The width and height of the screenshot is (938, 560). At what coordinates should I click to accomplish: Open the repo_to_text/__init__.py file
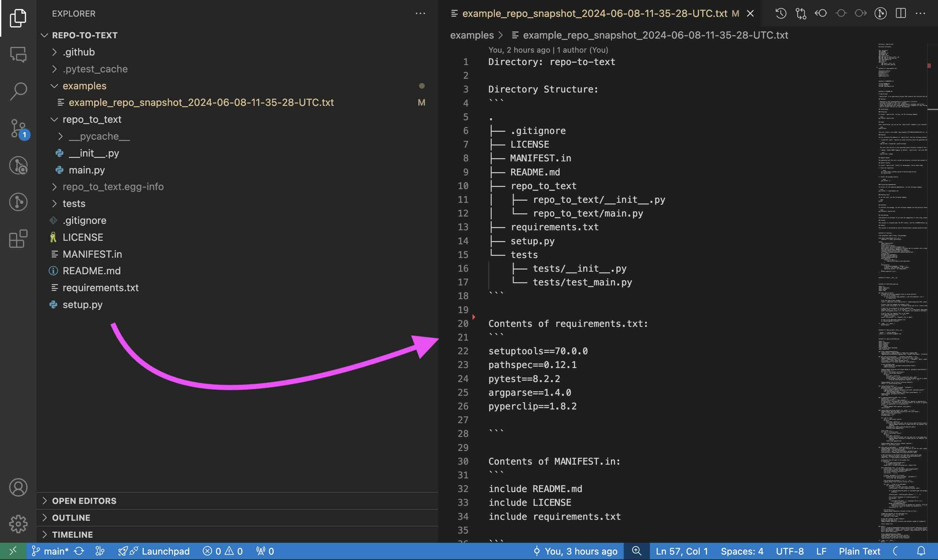pyautogui.click(x=93, y=153)
